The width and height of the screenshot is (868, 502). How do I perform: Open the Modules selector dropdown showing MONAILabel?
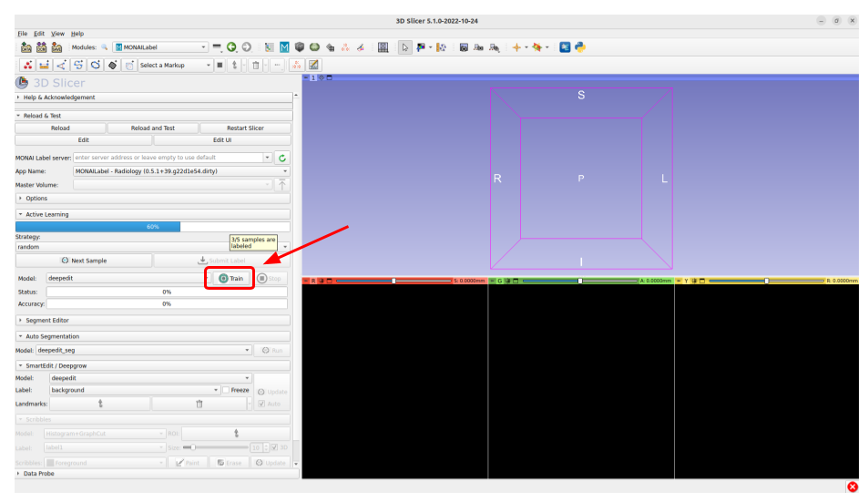[x=160, y=47]
